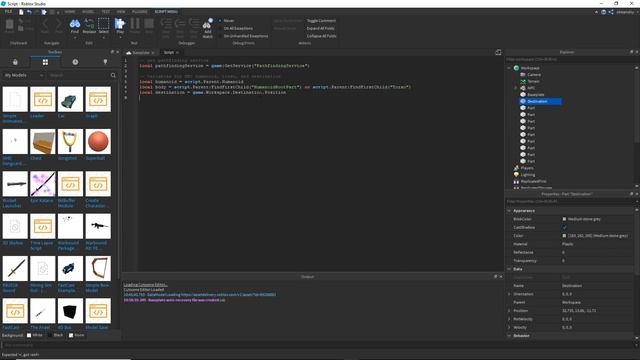Select the On All Exceptions radio option
640x360 pixels.
(220, 28)
